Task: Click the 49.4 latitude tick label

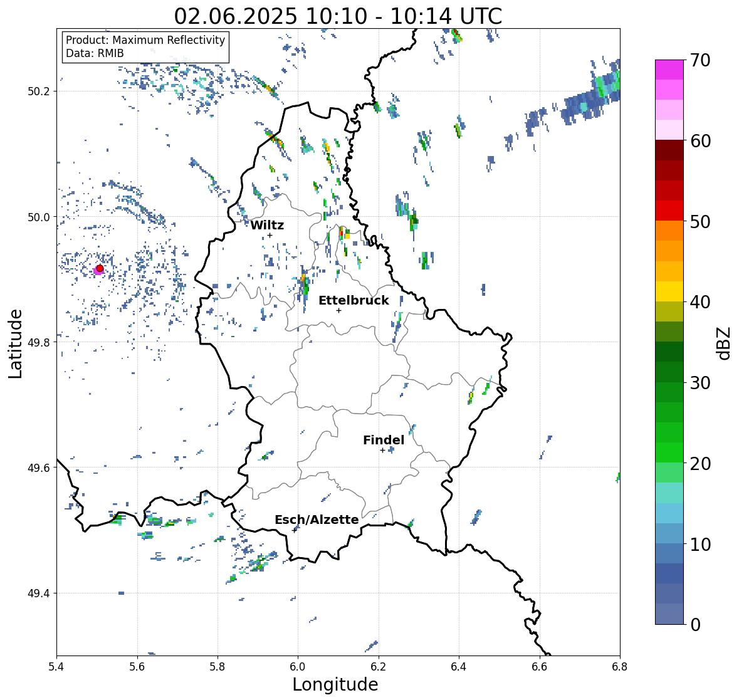Action: coord(39,593)
